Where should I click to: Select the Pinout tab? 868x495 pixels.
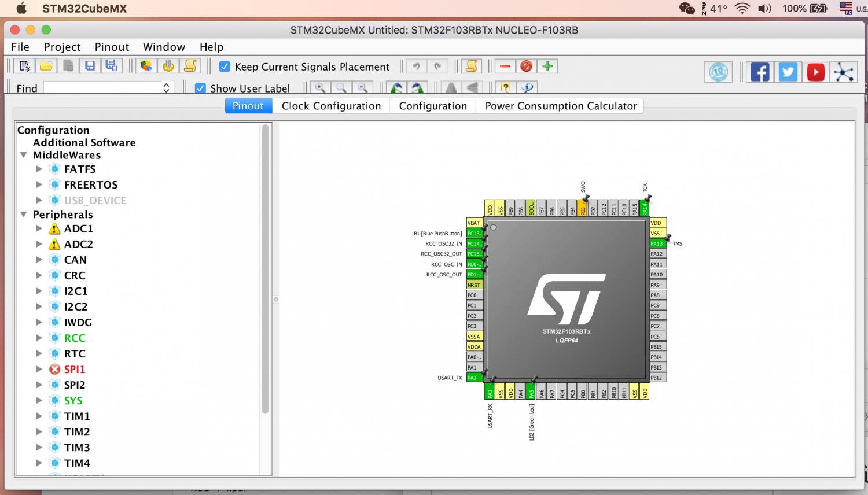[x=248, y=106]
